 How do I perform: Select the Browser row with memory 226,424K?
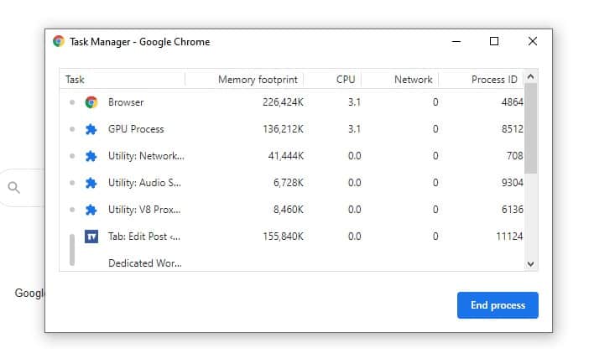coord(292,102)
